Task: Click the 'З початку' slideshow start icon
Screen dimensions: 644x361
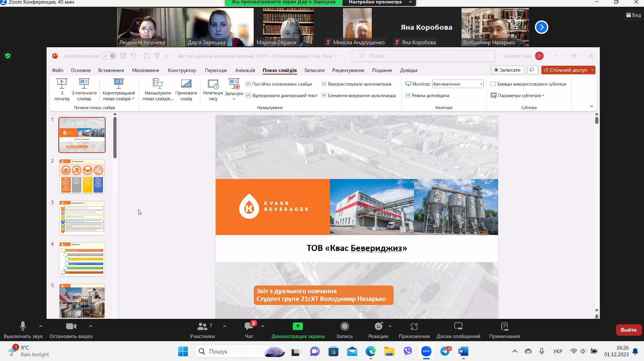Action: pyautogui.click(x=62, y=84)
